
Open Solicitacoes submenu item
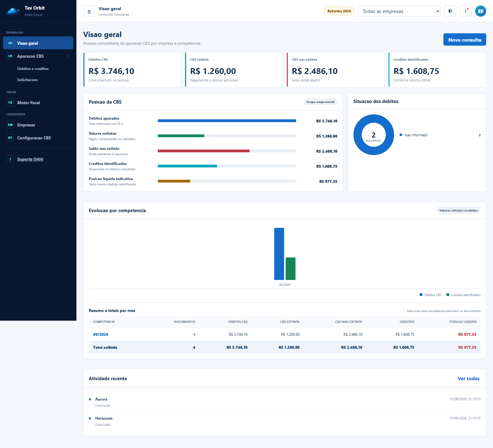(x=27, y=80)
